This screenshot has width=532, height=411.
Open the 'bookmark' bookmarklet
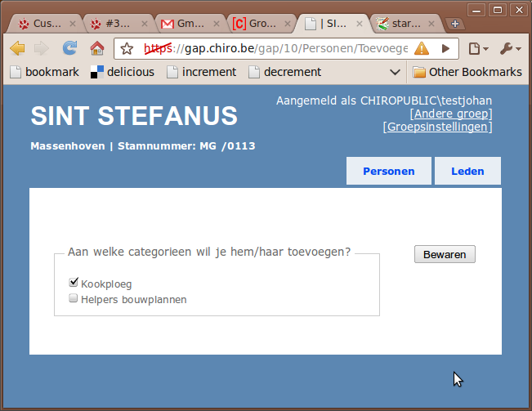tap(44, 72)
